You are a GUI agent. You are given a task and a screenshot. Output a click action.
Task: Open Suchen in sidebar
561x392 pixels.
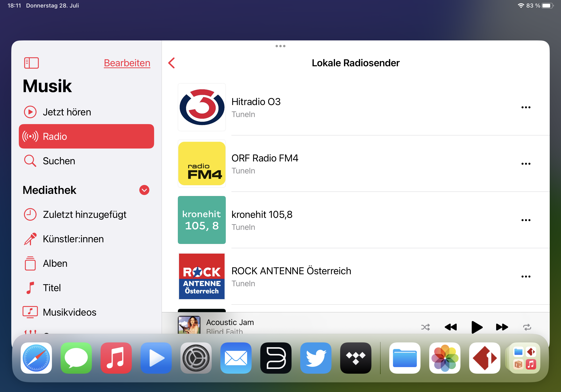tap(86, 161)
